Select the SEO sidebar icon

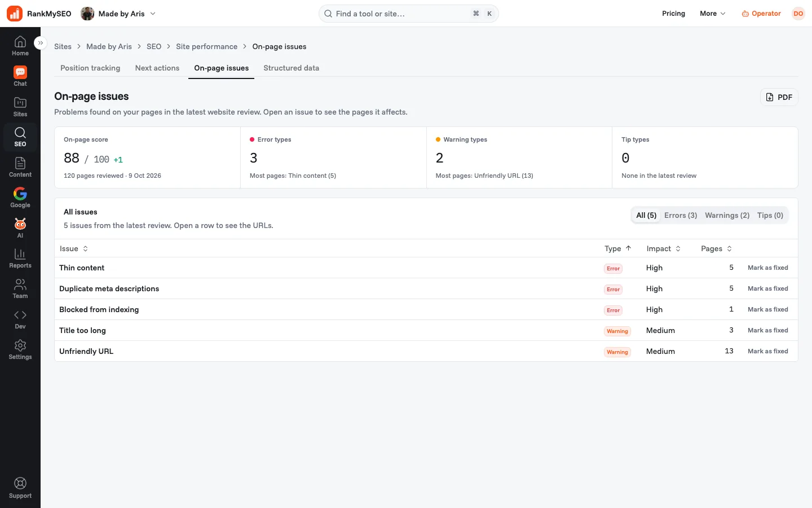(x=20, y=137)
